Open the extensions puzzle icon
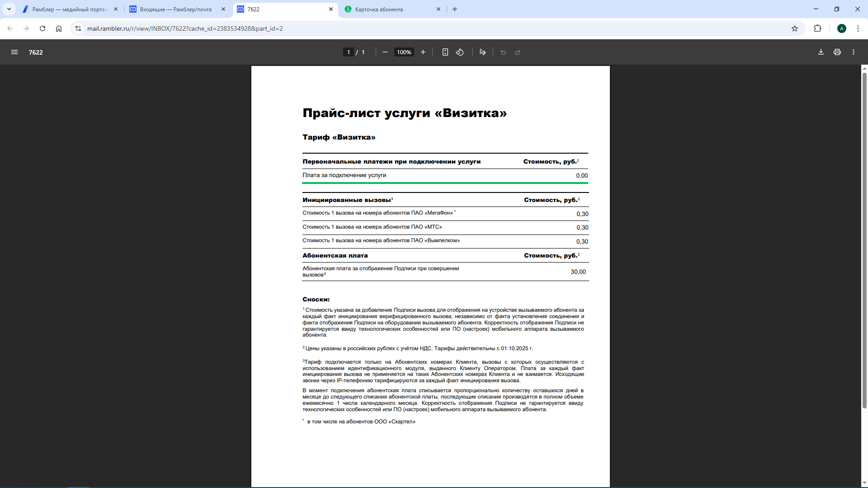The width and height of the screenshot is (868, 488). pos(817,28)
